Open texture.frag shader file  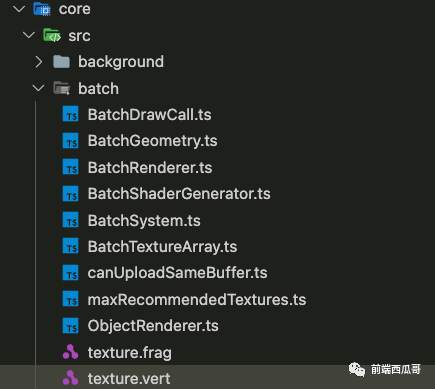point(130,353)
